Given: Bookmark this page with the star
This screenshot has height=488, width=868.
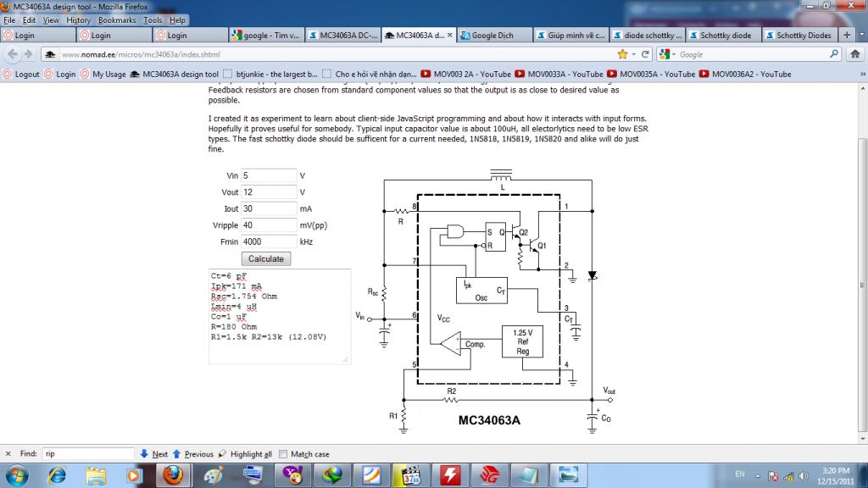Looking at the screenshot, I should click(623, 54).
